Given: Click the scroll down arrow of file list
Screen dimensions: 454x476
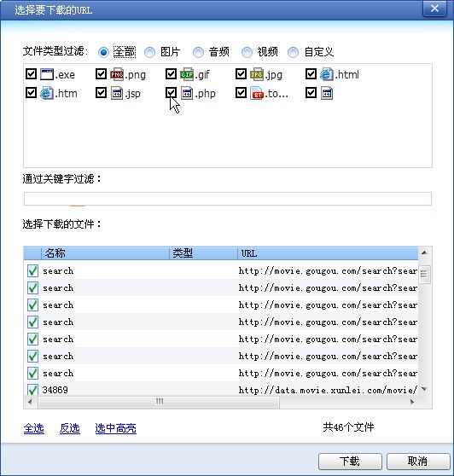Looking at the screenshot, I should coord(424,389).
